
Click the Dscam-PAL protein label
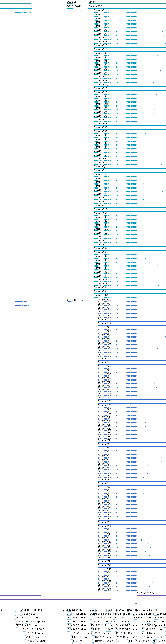pyautogui.click(x=104, y=362)
